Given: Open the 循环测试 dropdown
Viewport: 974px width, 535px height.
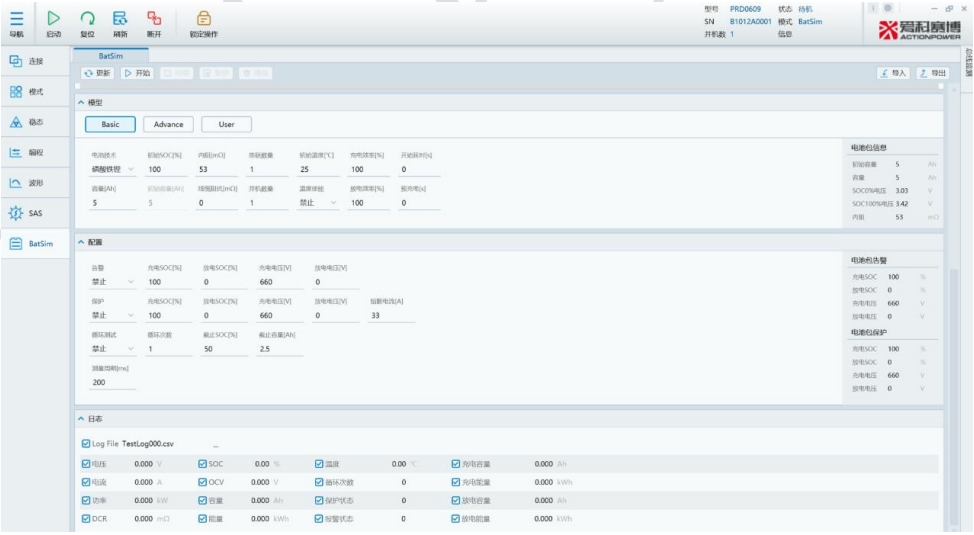Looking at the screenshot, I should coord(110,349).
